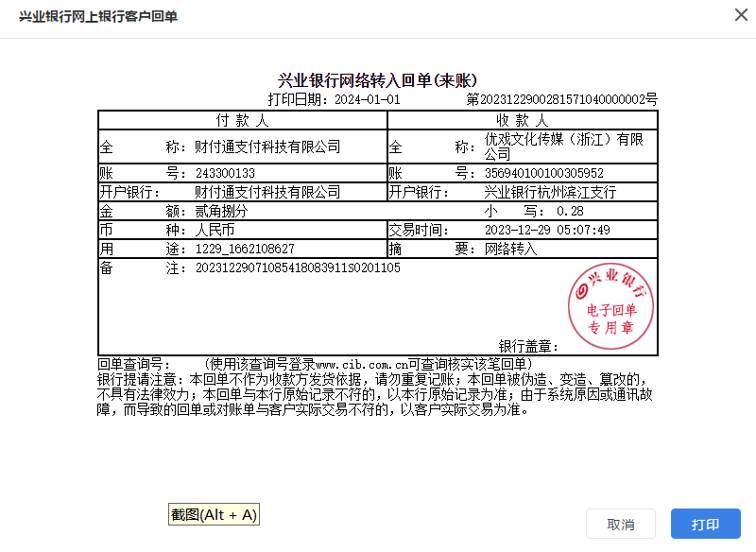Click the 银行提请注意 notice paragraph
Image resolution: width=756 pixels, height=552 pixels.
pyautogui.click(x=374, y=394)
